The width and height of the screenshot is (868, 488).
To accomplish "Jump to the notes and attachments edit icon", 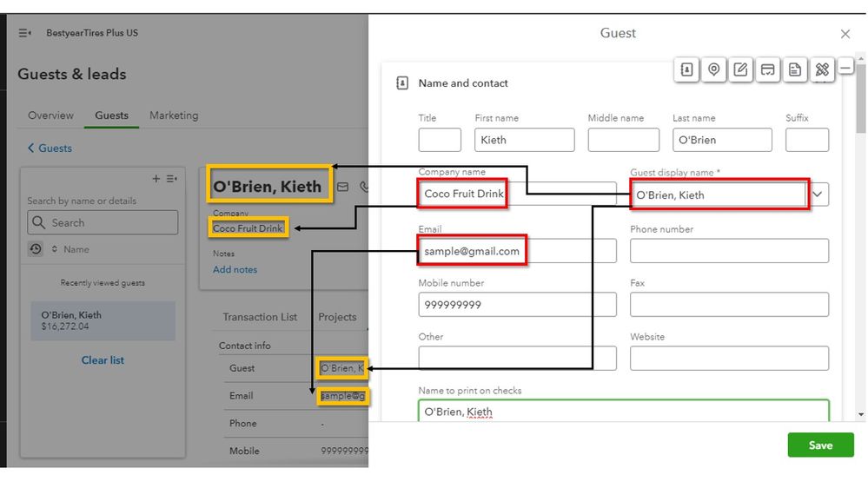I will pyautogui.click(x=740, y=69).
